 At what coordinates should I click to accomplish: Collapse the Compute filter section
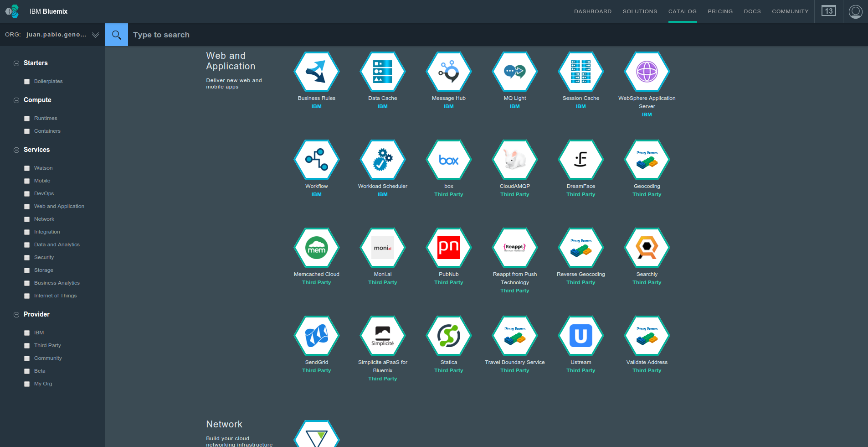click(x=16, y=100)
